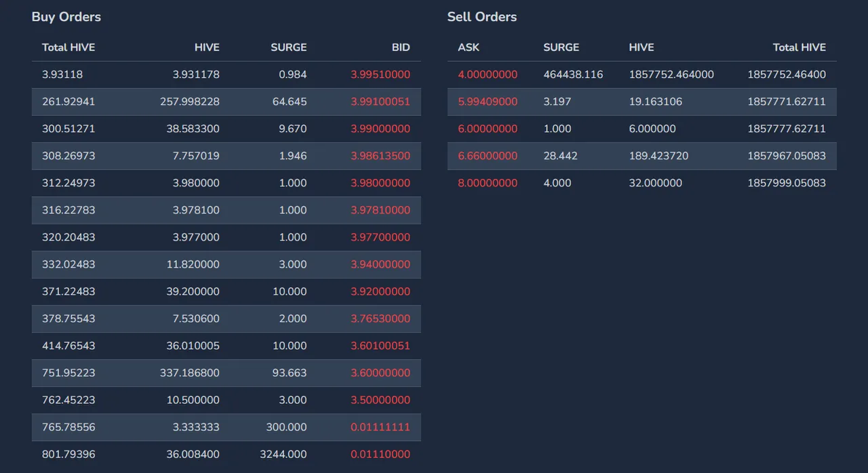Click SURGE header in Sell Orders table
The height and width of the screenshot is (473, 868).
561,47
